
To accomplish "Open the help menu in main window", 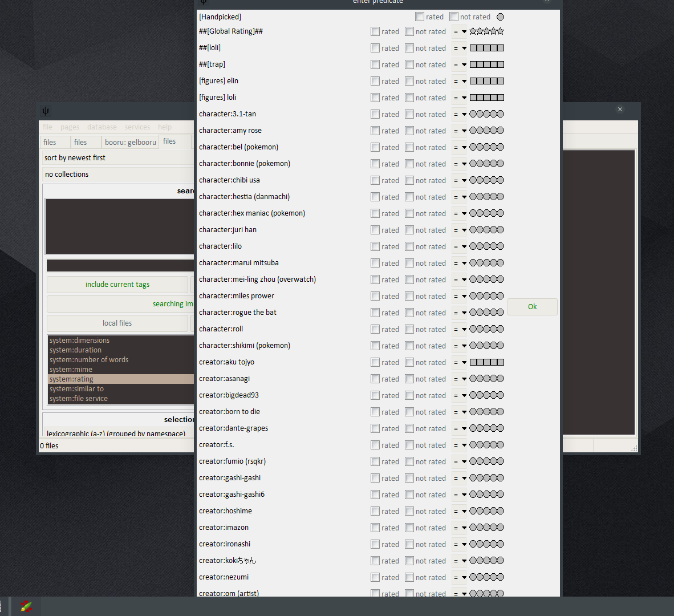I will (x=165, y=127).
